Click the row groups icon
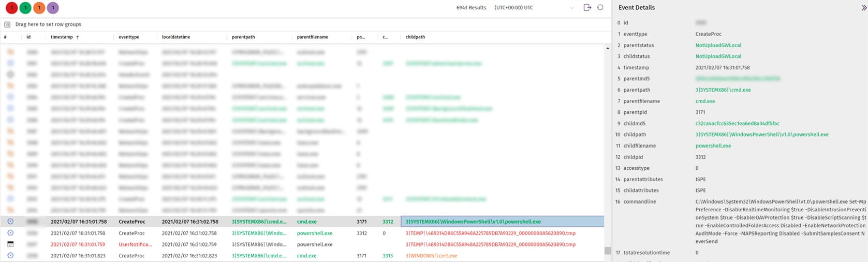Viewport: 868px width, 262px height. click(7, 24)
